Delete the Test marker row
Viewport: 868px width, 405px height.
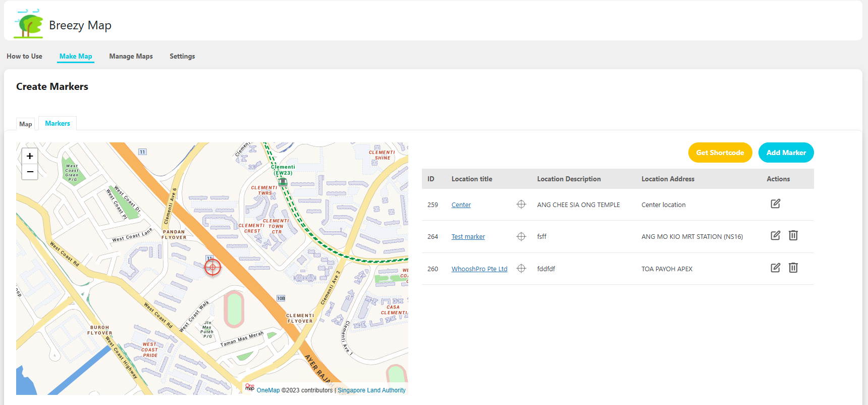click(x=793, y=235)
